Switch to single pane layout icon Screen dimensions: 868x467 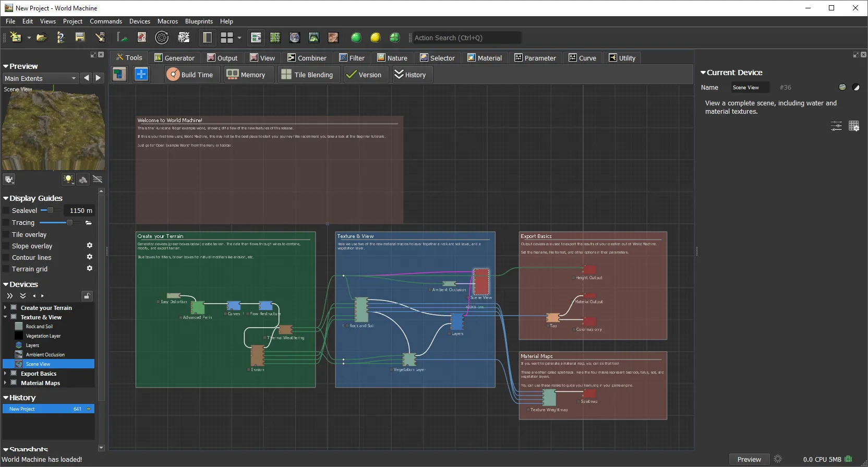tap(207, 38)
